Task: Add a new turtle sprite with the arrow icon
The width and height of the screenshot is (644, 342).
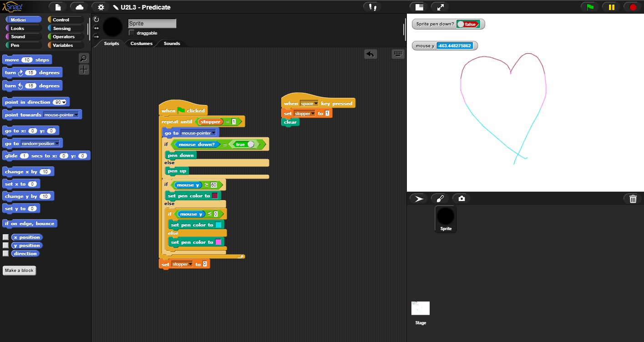Action: (x=418, y=198)
